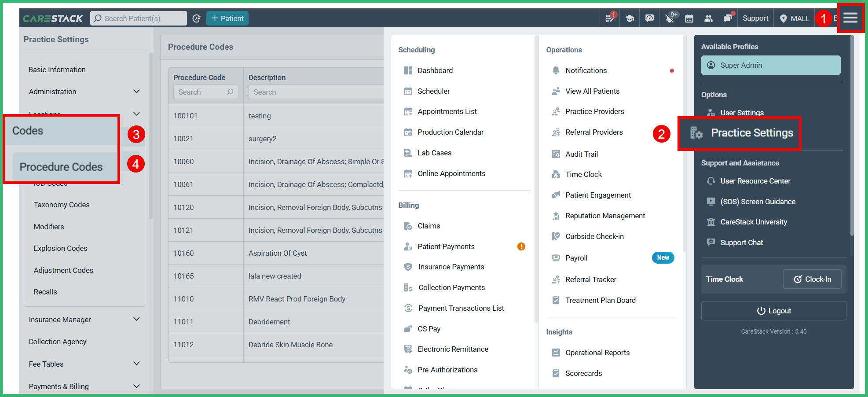Select the Super Admin profile
Screen dimensions: 868x397
coord(770,65)
